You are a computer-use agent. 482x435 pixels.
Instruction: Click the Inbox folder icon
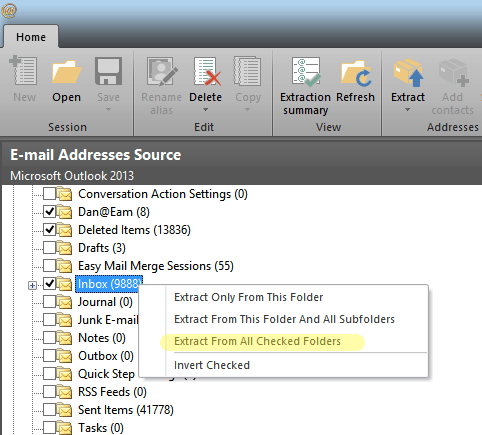(x=64, y=284)
